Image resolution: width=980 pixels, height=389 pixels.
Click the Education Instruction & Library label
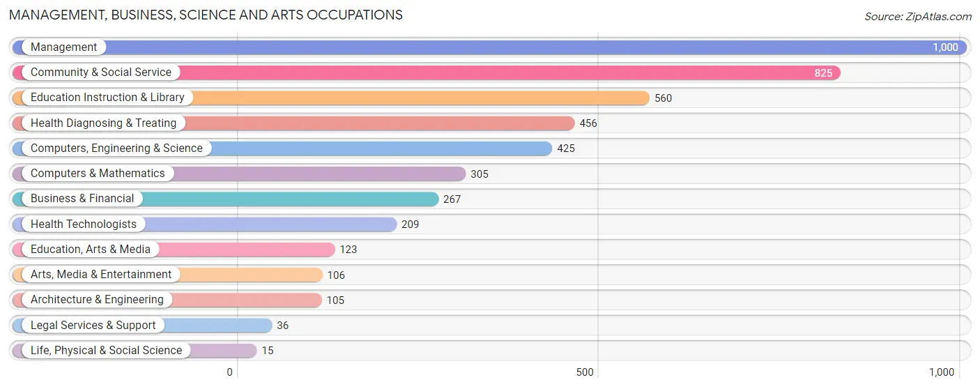pos(107,98)
